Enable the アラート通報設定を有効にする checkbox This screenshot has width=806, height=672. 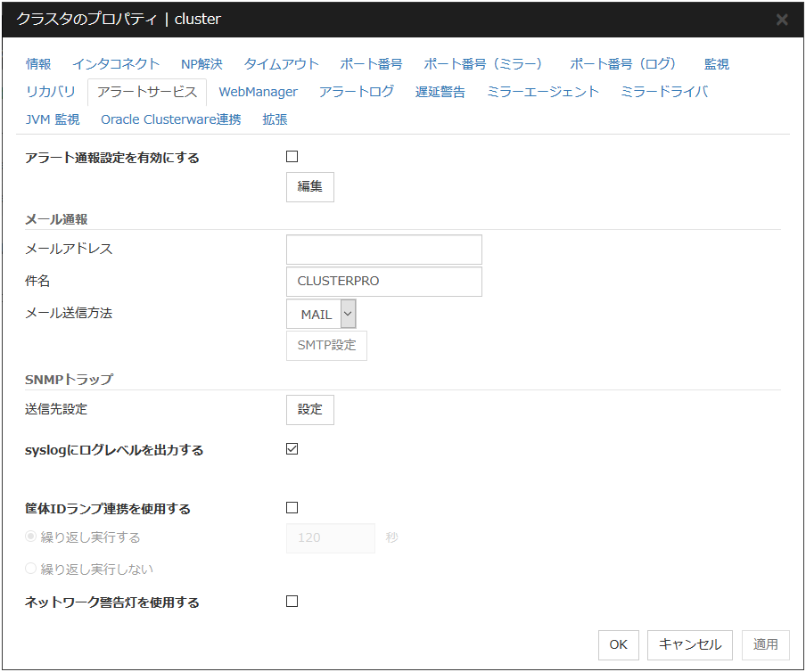pos(292,157)
